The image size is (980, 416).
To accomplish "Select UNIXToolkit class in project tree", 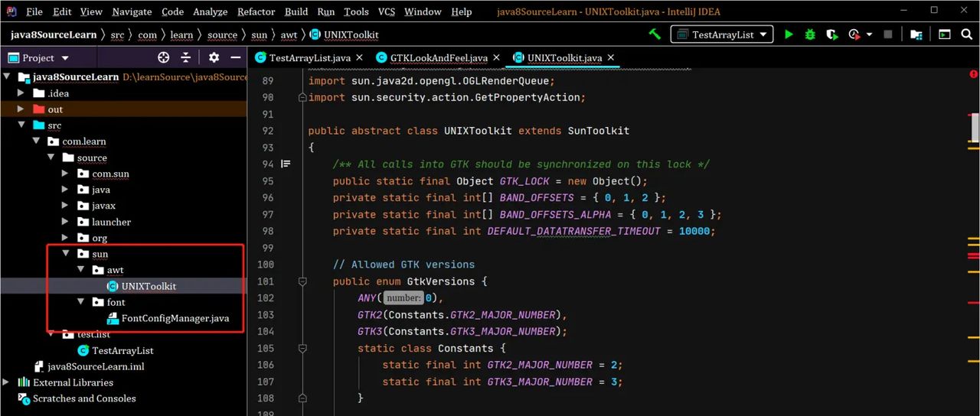I will 149,286.
